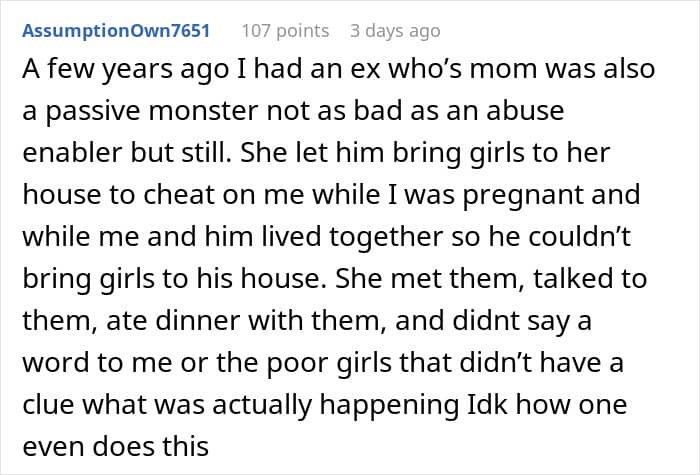700x475 pixels.
Task: Click the words 'talked to' in the comment
Action: (590, 279)
